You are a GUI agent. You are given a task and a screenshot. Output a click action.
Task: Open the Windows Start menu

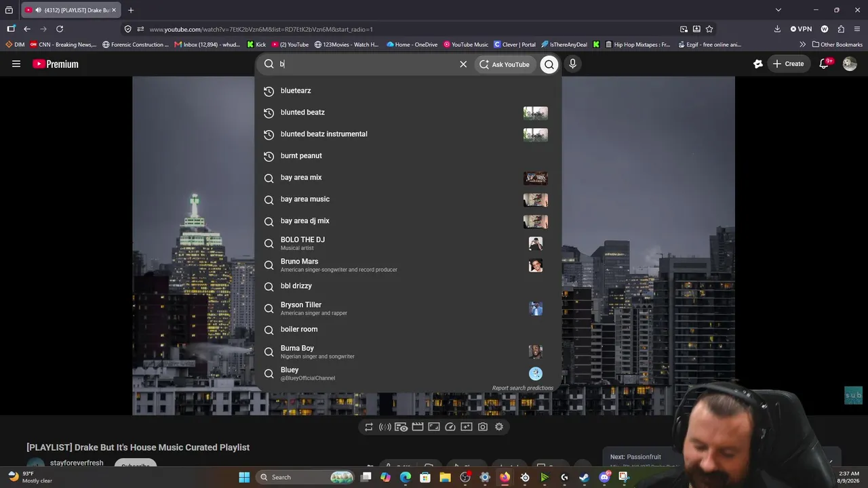point(244,477)
